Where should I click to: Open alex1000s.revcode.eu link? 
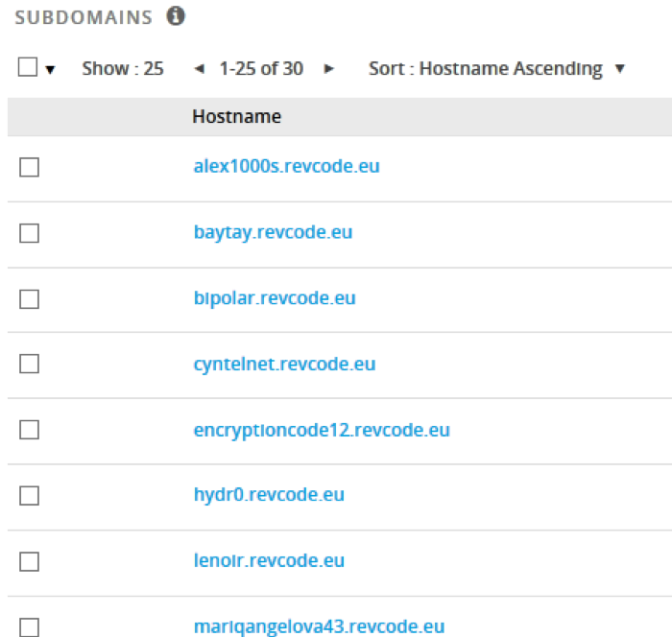287,166
